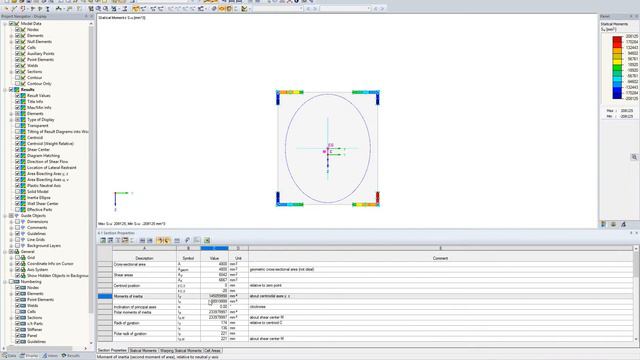Click the Location of Lateral Restraint item

51,168
